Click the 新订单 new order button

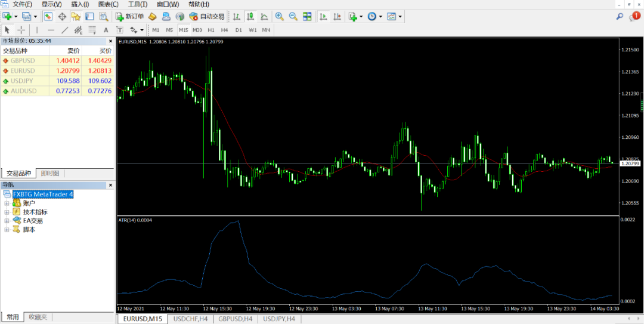pos(129,17)
